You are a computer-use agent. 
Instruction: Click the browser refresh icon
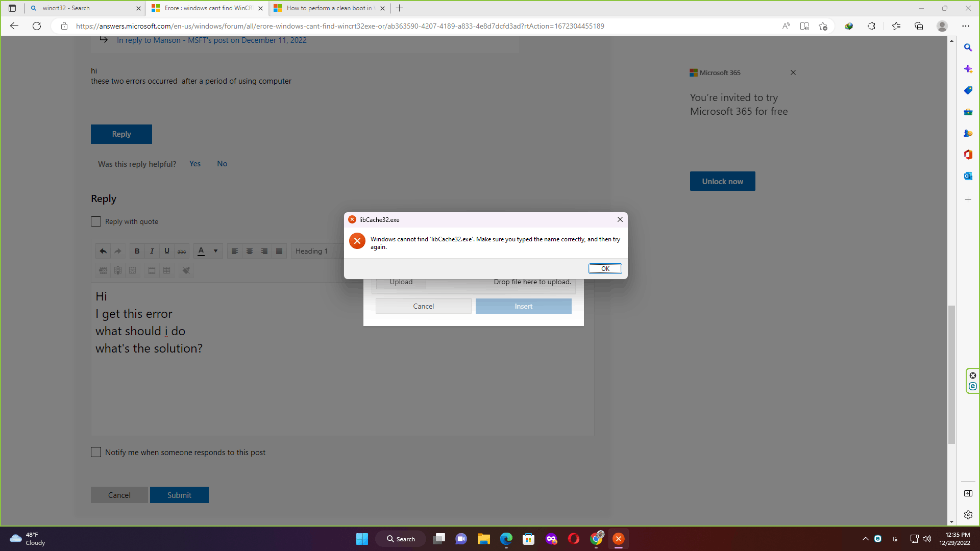tap(37, 26)
